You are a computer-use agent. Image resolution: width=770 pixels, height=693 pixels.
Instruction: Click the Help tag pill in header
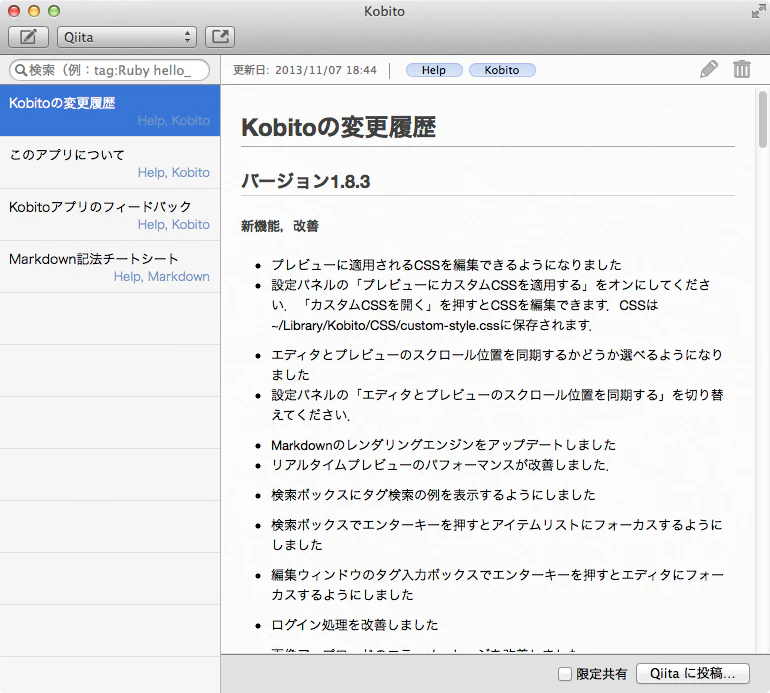[x=434, y=70]
